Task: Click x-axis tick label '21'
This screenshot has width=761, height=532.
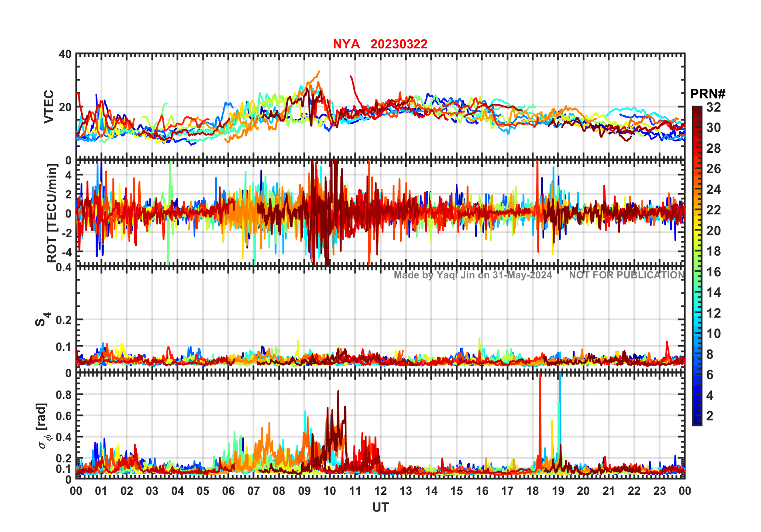Action: [x=609, y=491]
